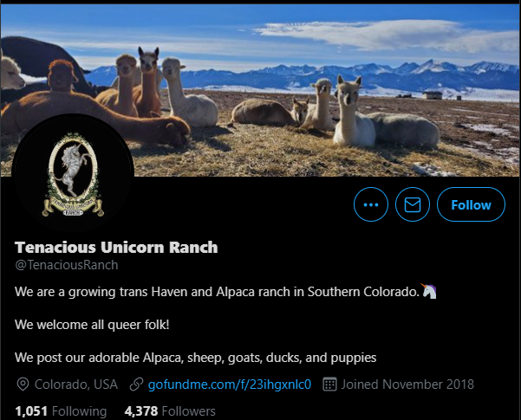The height and width of the screenshot is (420, 521).
Task: Click the distant building in banner photo
Action: point(432,95)
